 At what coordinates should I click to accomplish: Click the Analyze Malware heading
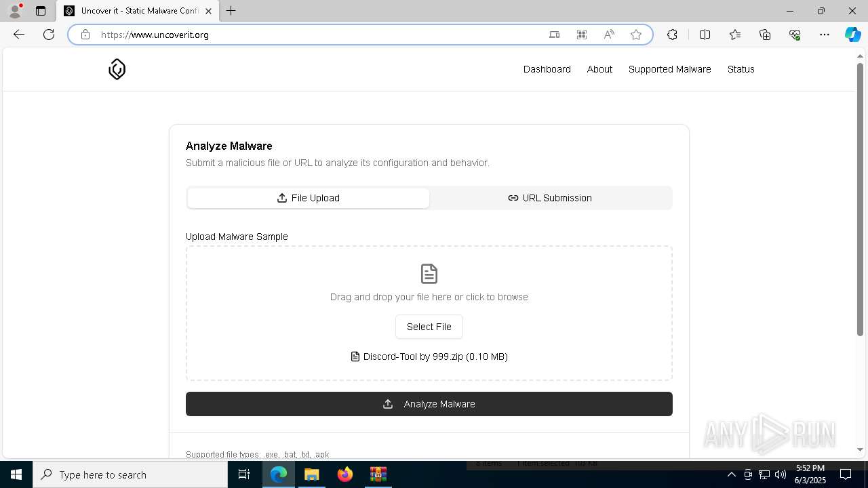(x=229, y=146)
